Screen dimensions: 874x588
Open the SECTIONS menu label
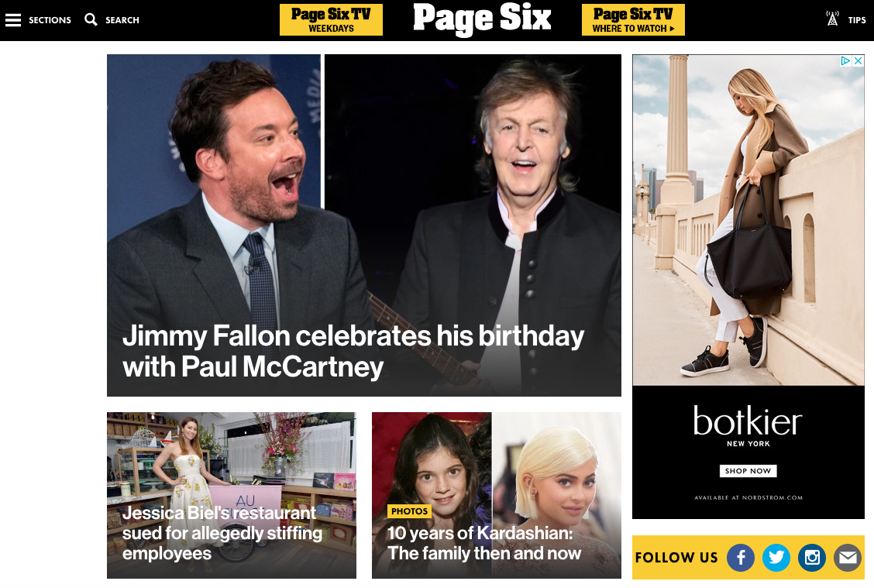coord(50,20)
